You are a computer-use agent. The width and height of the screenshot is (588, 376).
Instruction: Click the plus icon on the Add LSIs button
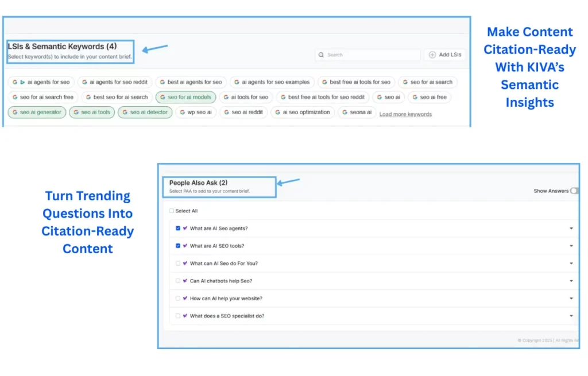coord(431,55)
